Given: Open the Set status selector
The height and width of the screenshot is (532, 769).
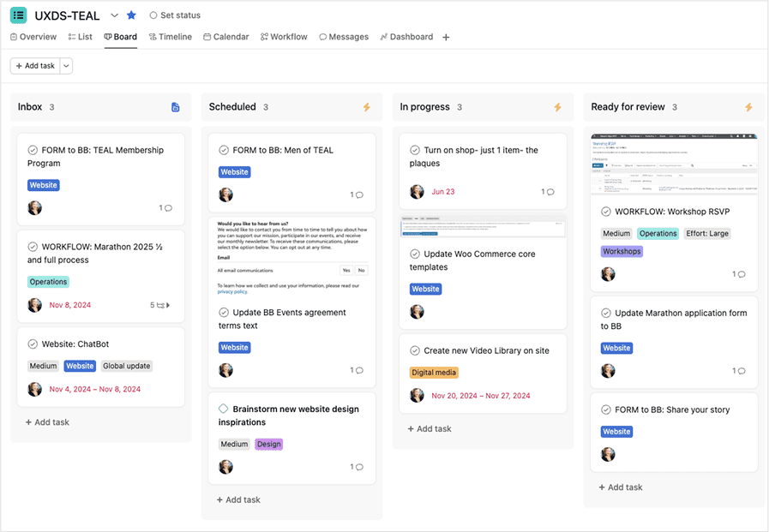Looking at the screenshot, I should (175, 15).
